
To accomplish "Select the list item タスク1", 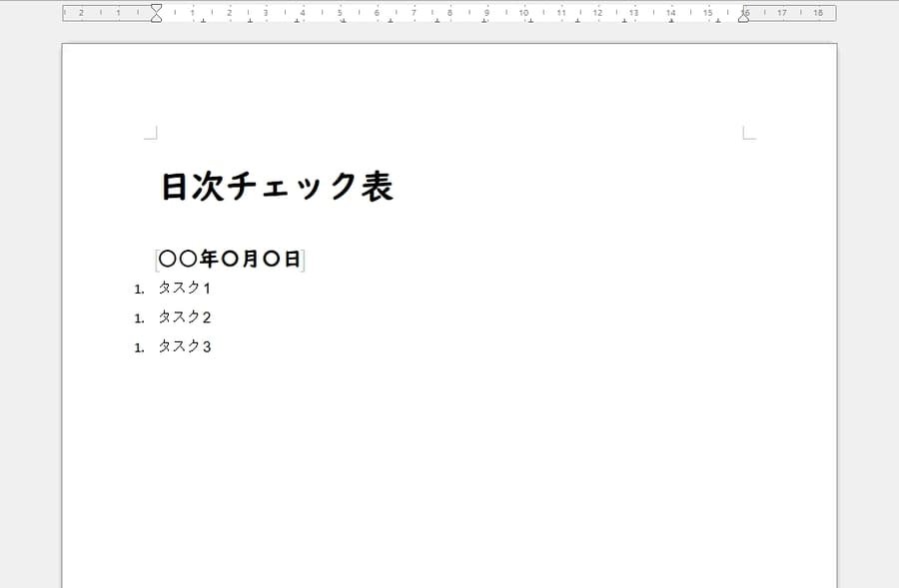I will tap(185, 289).
